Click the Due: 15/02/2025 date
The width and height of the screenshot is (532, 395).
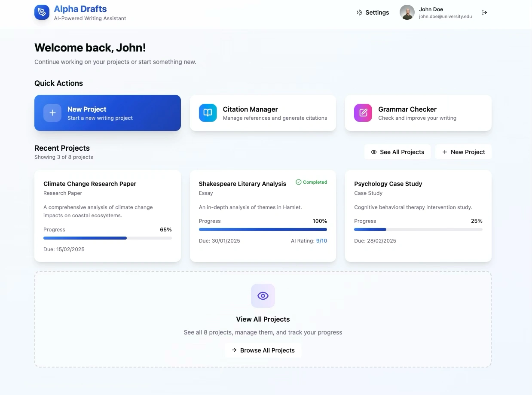pyautogui.click(x=64, y=249)
